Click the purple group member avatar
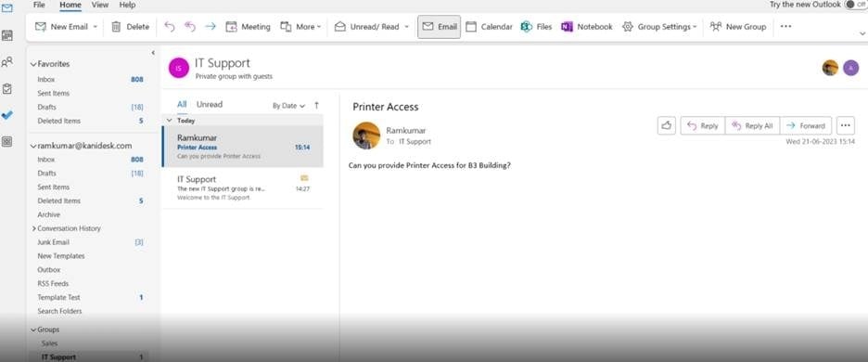This screenshot has height=362, width=868. click(x=850, y=68)
